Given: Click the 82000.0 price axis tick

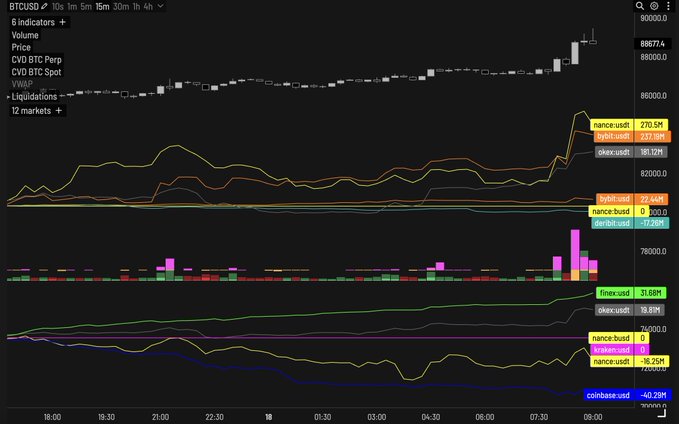Looking at the screenshot, I should tap(653, 174).
